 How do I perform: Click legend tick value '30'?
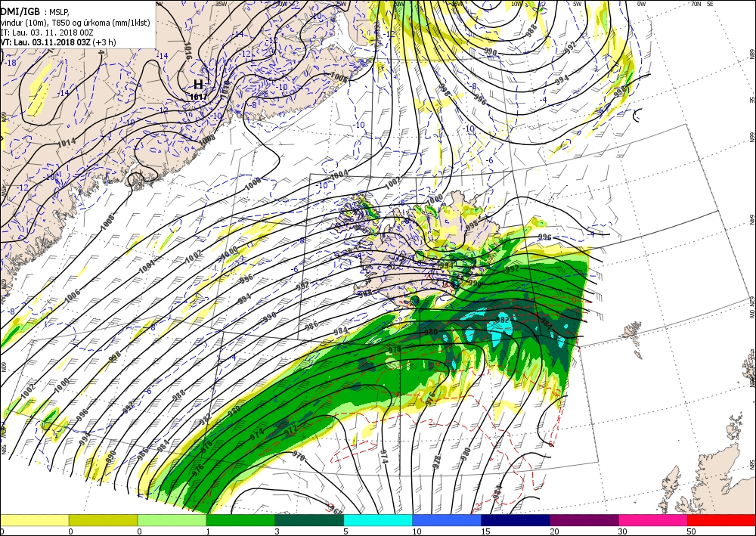tap(622, 531)
